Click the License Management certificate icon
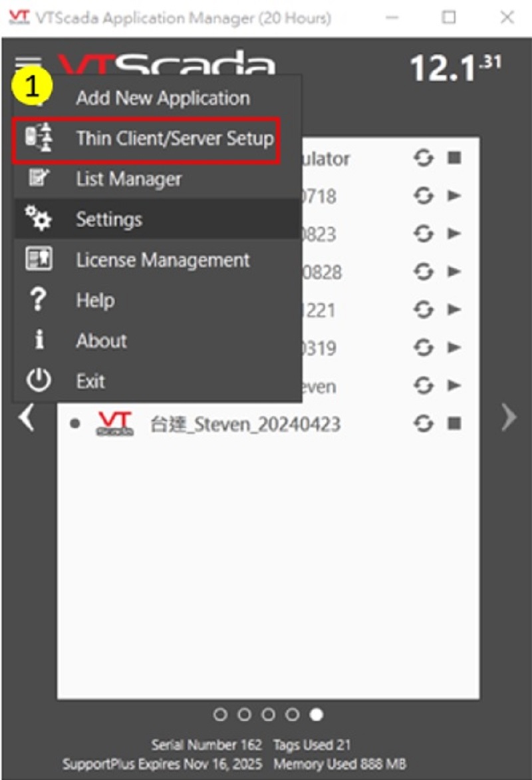The height and width of the screenshot is (780, 532). [39, 259]
